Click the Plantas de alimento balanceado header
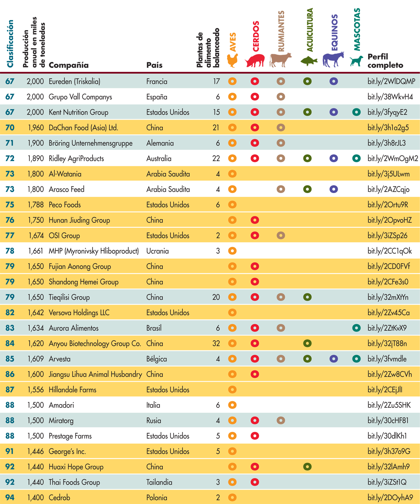Screen dimensions: 420x504 coord(208,48)
